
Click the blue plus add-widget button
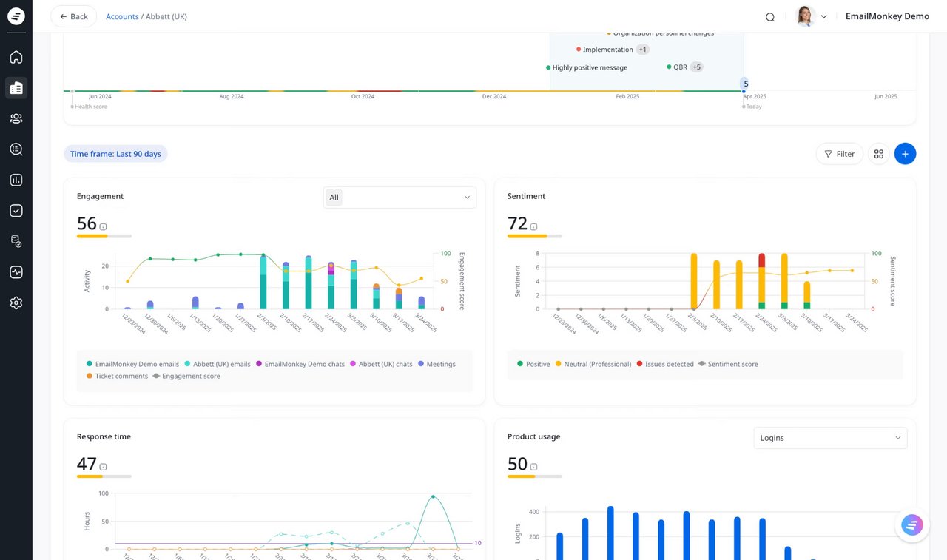(x=905, y=154)
